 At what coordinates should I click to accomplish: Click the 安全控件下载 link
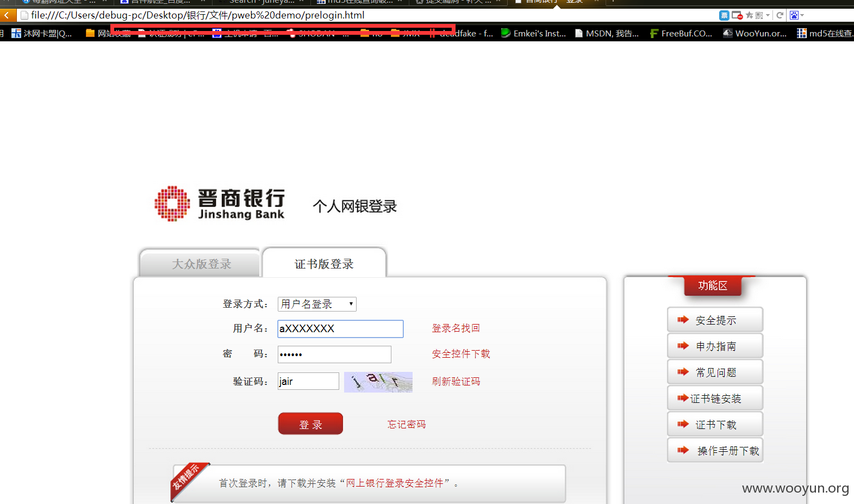[x=461, y=354]
